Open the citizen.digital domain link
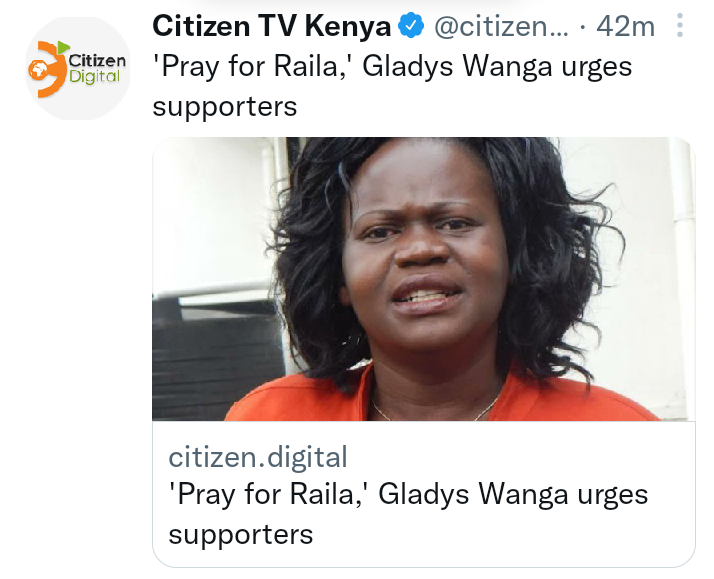Screen dimensions: 714x579 [258, 457]
